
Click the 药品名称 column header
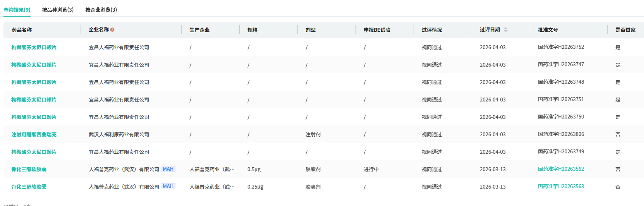point(22,30)
